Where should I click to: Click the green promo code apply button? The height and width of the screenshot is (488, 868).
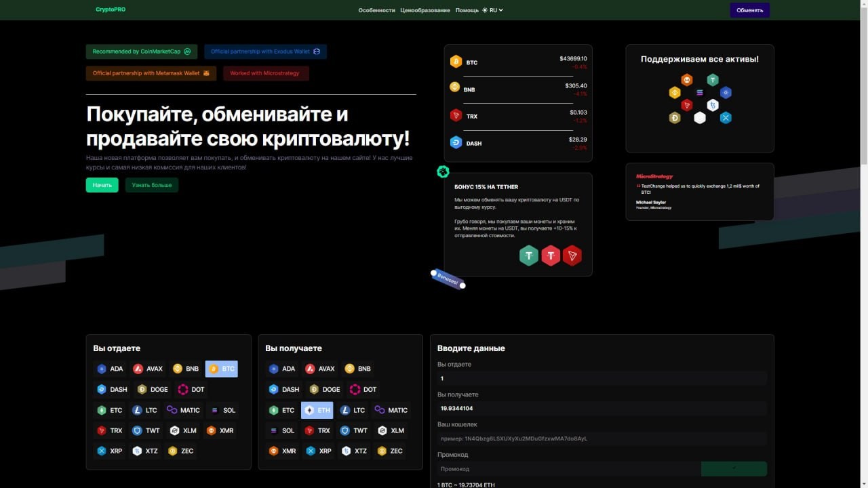point(734,469)
